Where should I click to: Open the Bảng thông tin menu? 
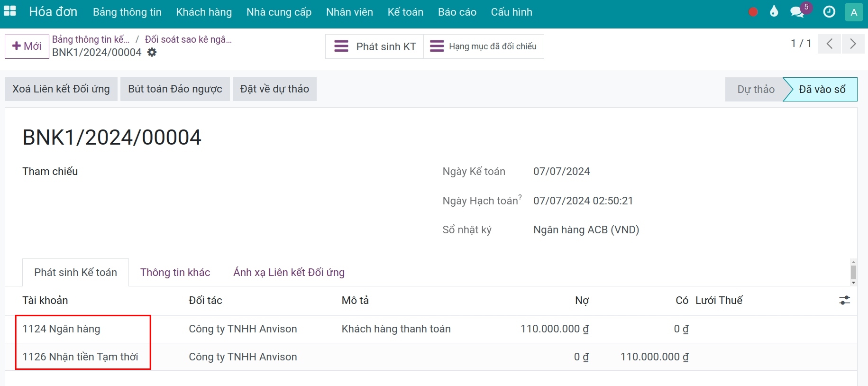127,12
